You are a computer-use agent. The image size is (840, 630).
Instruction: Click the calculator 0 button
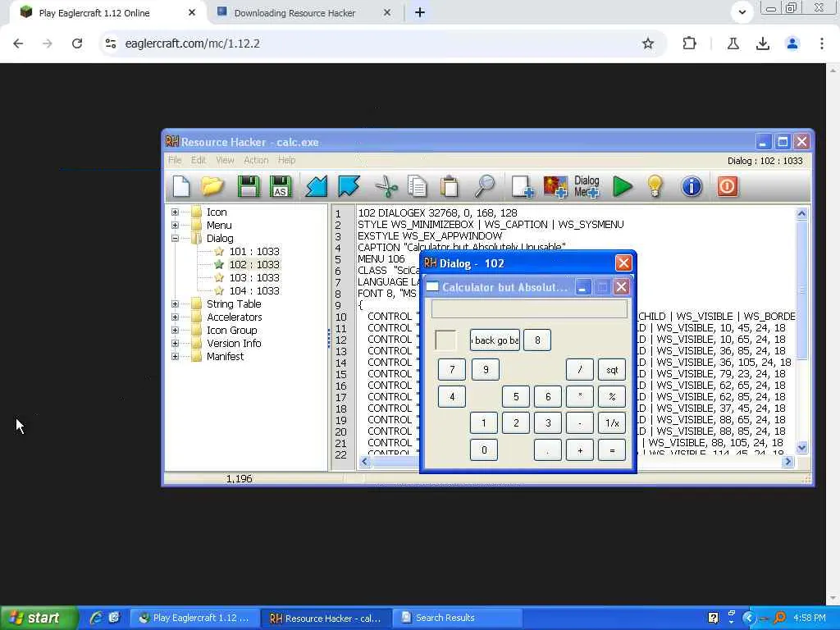click(x=484, y=450)
